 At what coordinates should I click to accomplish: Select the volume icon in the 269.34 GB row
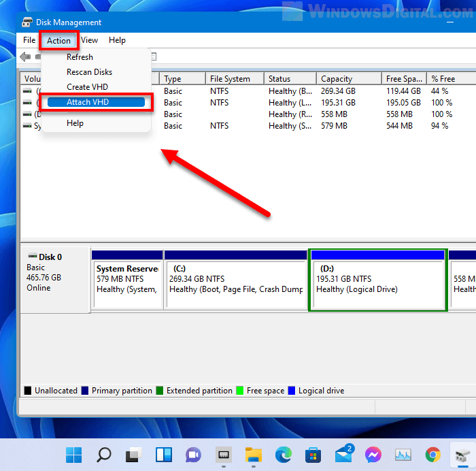click(27, 91)
